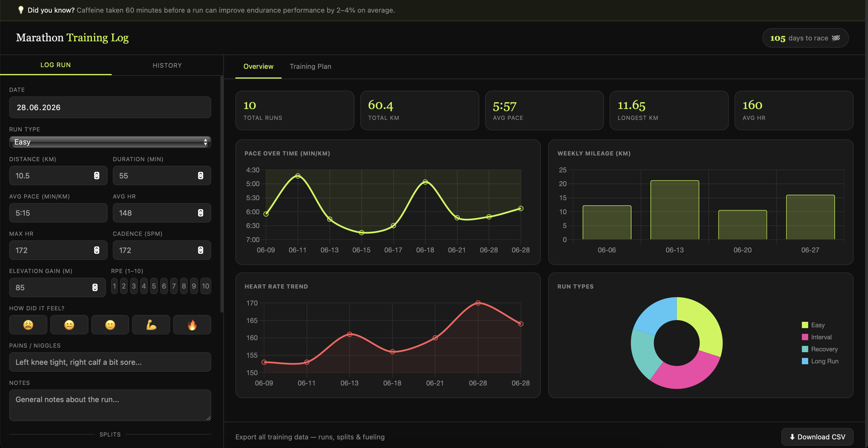Focus the Duration (min) field
This screenshot has height=448, width=868.
click(x=162, y=176)
